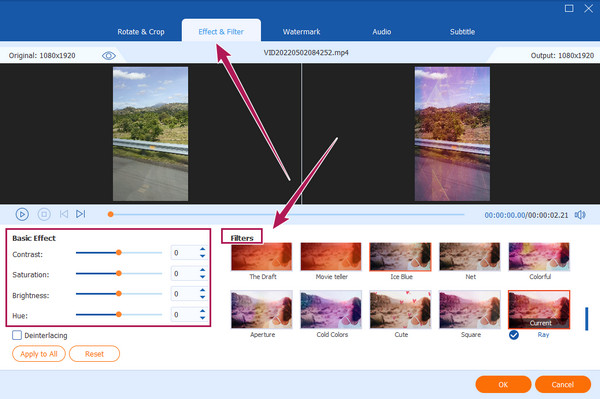Click the playback progress handle
Viewport: 600px width, 399px height.
click(x=111, y=214)
